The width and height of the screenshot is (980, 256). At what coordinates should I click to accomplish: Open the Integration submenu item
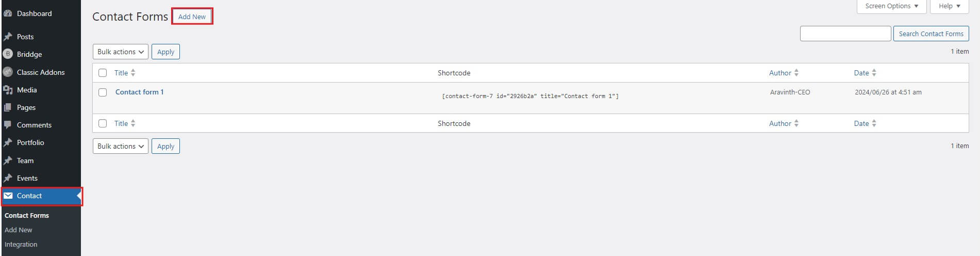pyautogui.click(x=21, y=244)
